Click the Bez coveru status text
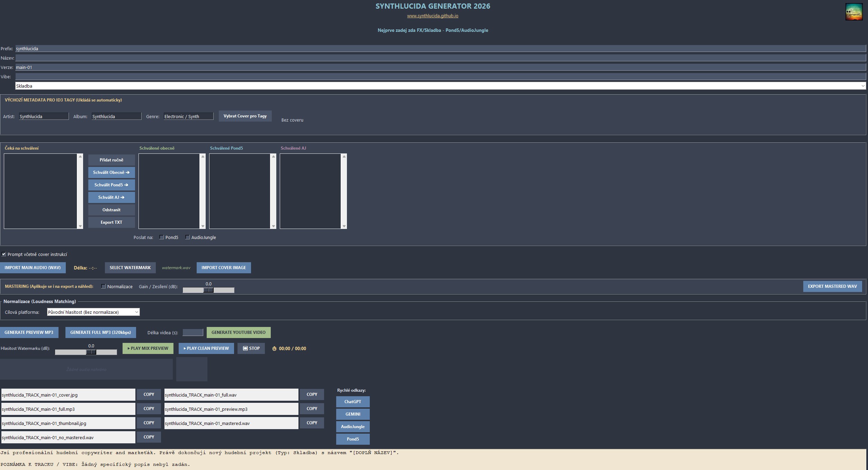This screenshot has width=868, height=470. coord(292,120)
